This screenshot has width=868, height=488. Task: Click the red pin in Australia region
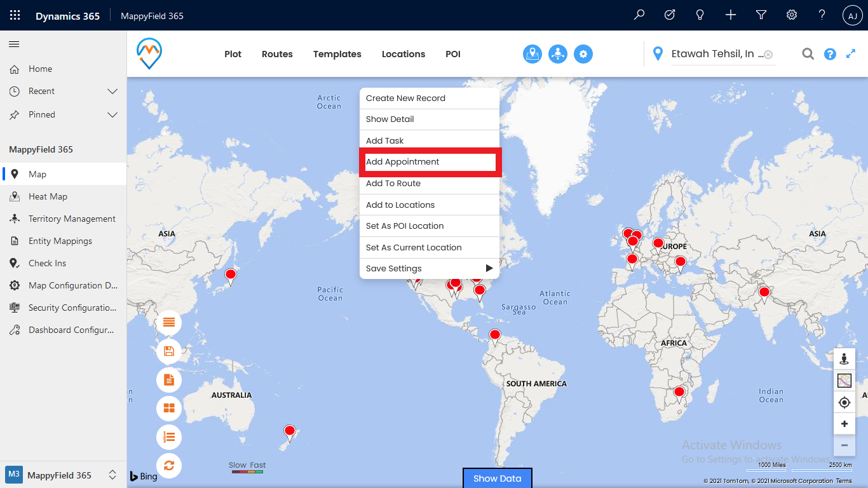pos(290,433)
